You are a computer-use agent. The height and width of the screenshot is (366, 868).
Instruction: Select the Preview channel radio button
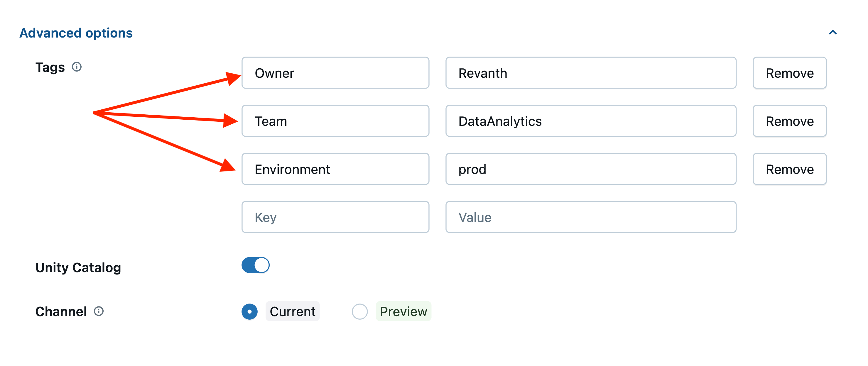click(x=359, y=311)
